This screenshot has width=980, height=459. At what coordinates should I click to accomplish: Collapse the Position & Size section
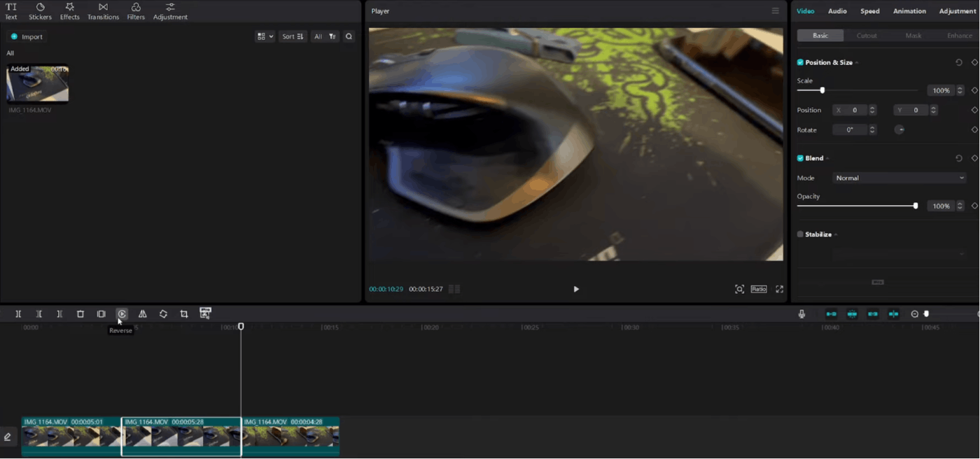tap(857, 62)
